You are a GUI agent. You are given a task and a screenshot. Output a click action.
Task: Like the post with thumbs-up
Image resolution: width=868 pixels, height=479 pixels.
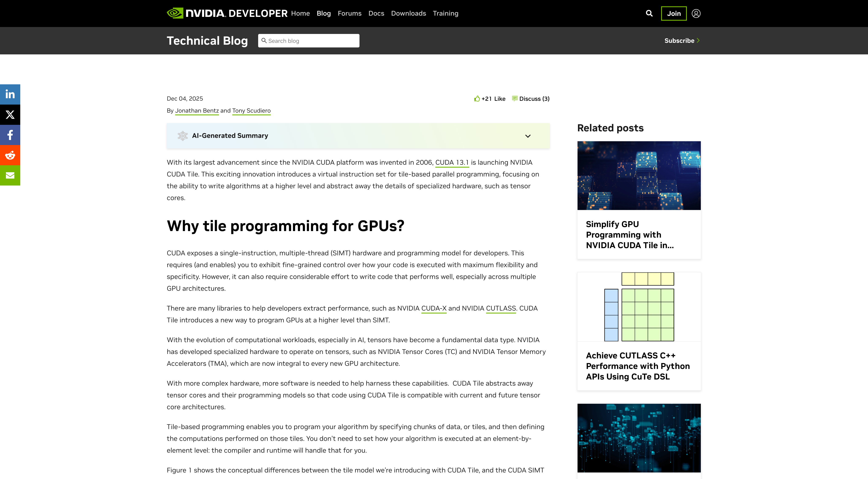(477, 99)
